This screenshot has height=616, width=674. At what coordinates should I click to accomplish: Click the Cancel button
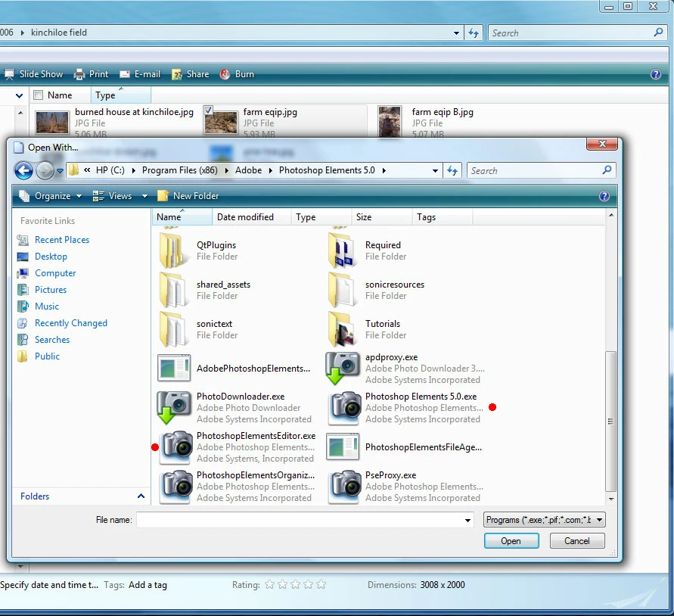tap(577, 541)
